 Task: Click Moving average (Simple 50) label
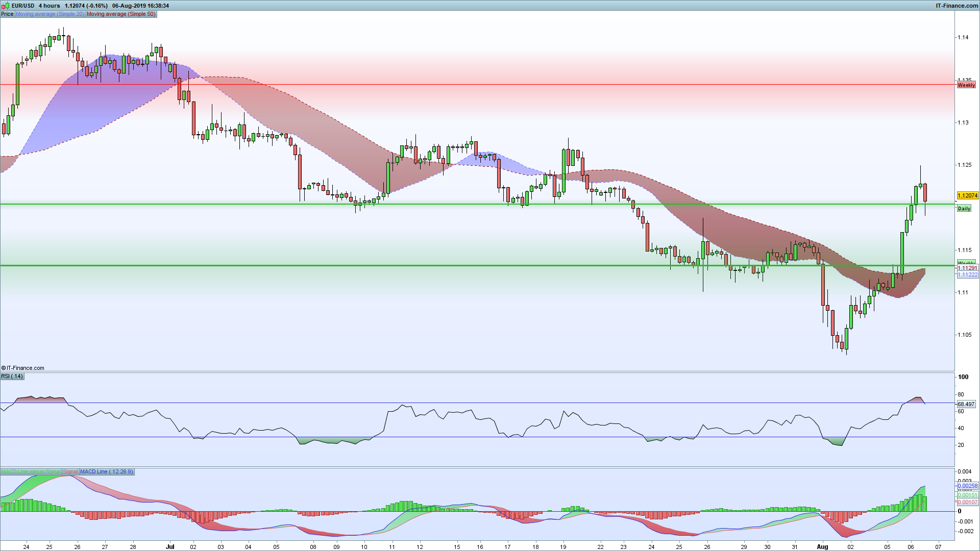pyautogui.click(x=121, y=14)
